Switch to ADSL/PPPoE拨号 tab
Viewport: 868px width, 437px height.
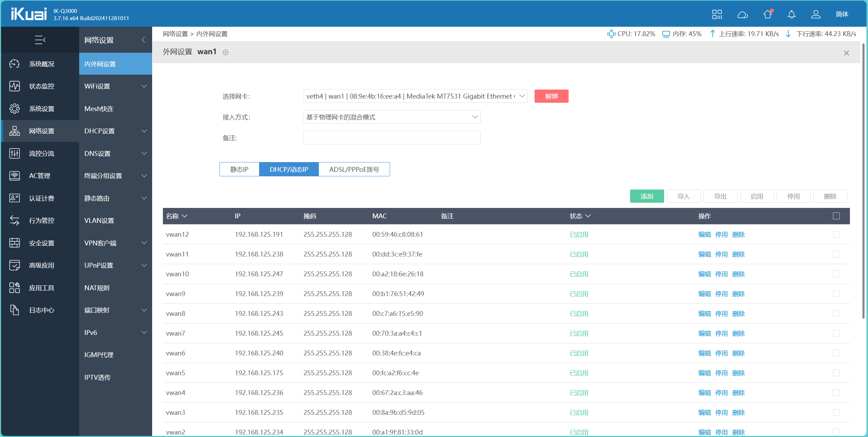354,169
